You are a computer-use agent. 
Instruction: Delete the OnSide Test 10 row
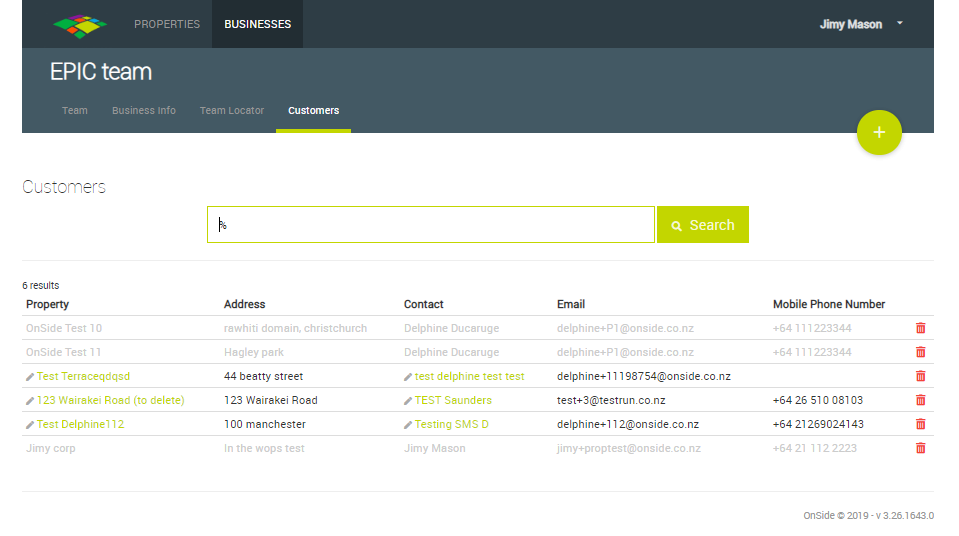920,328
